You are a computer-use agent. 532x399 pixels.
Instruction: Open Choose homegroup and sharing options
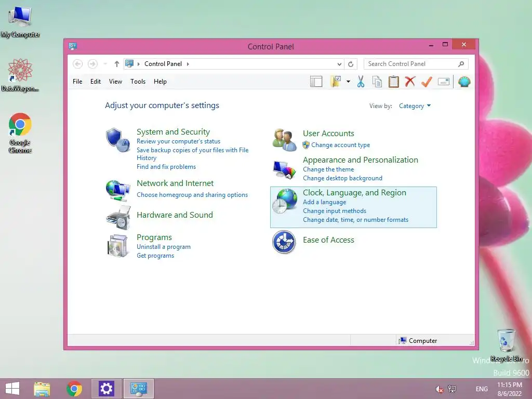pyautogui.click(x=192, y=195)
